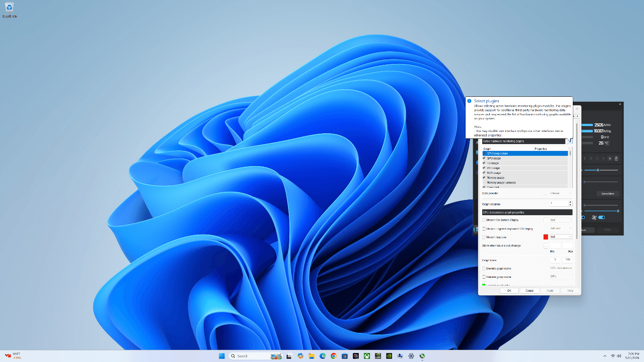Open the Recycle Bin desktop icon

pyautogui.click(x=9, y=9)
